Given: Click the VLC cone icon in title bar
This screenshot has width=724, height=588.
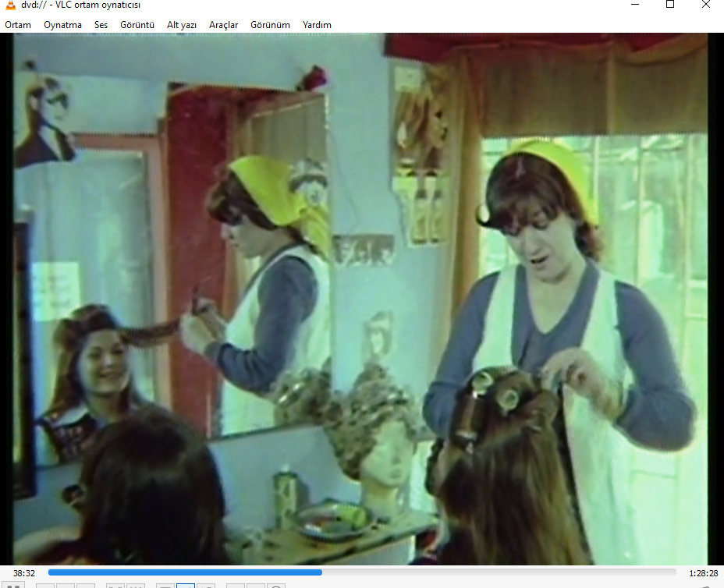Looking at the screenshot, I should [10, 5].
